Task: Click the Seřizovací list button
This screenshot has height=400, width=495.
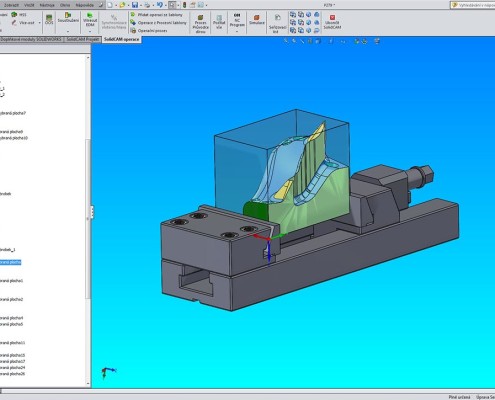Action: pyautogui.click(x=277, y=23)
